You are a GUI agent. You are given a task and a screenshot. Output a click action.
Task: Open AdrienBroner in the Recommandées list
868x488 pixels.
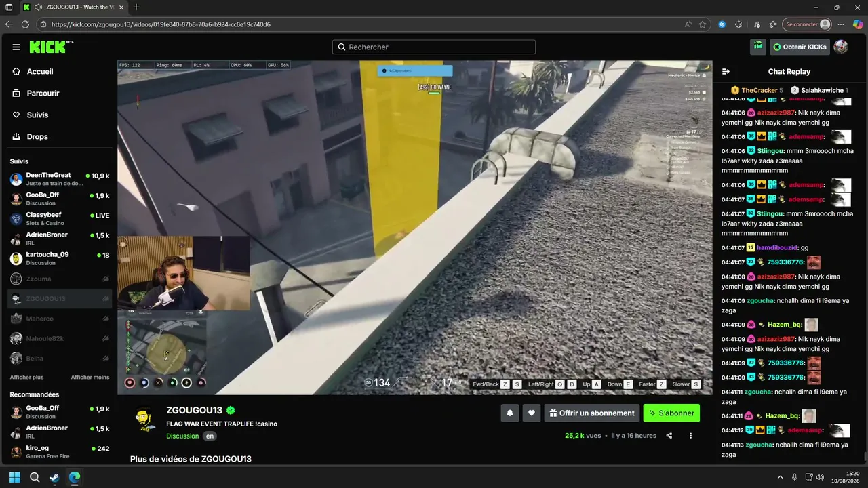click(60, 432)
